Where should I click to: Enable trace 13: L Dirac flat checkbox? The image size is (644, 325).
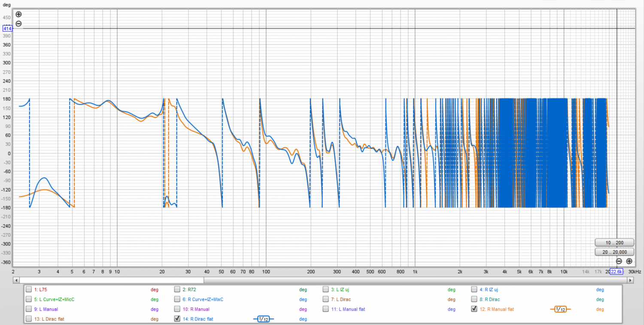tap(28, 319)
